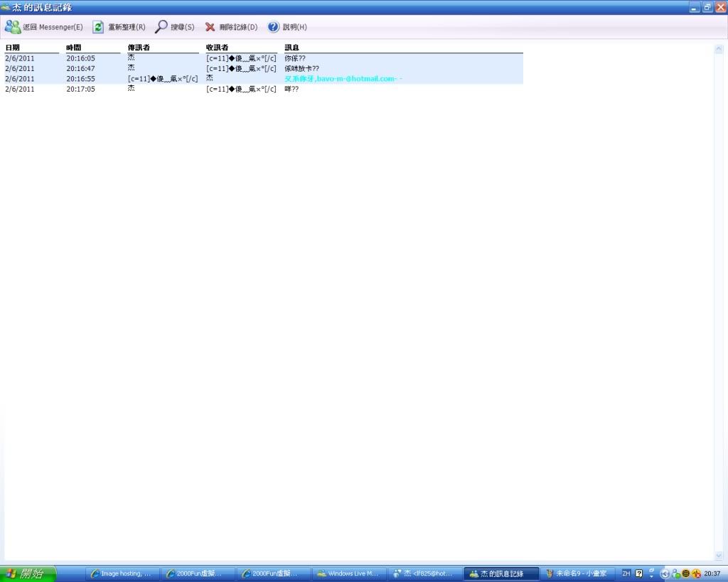728x582 pixels.
Task: Sort by the 時間 column header
Action: coord(74,48)
